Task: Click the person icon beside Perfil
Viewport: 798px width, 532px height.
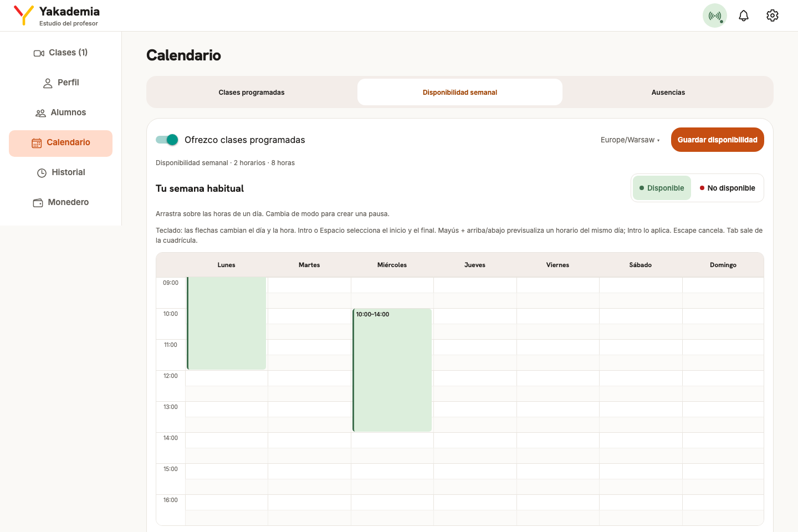Action: (48, 83)
